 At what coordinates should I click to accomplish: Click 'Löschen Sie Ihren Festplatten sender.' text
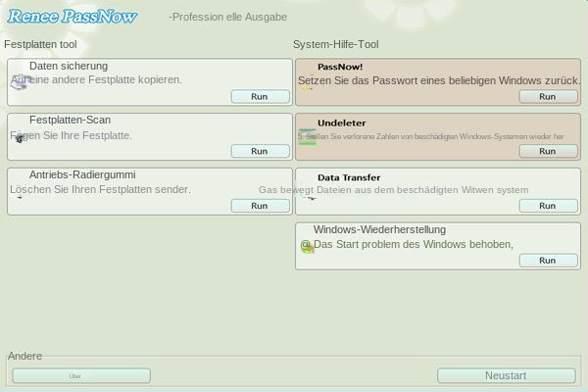[x=100, y=189]
